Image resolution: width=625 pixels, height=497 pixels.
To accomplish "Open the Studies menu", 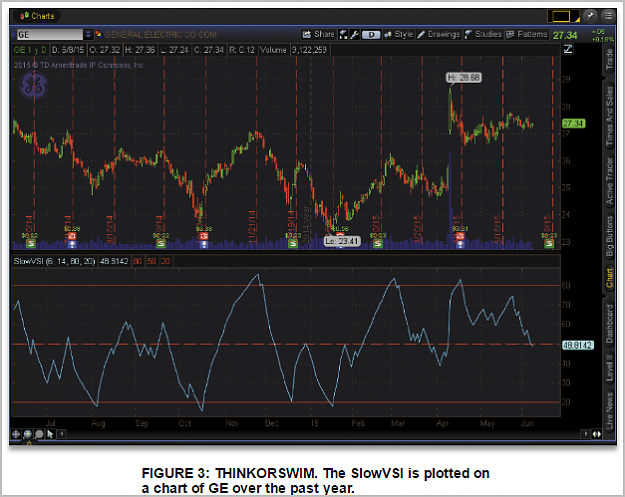I will [483, 35].
